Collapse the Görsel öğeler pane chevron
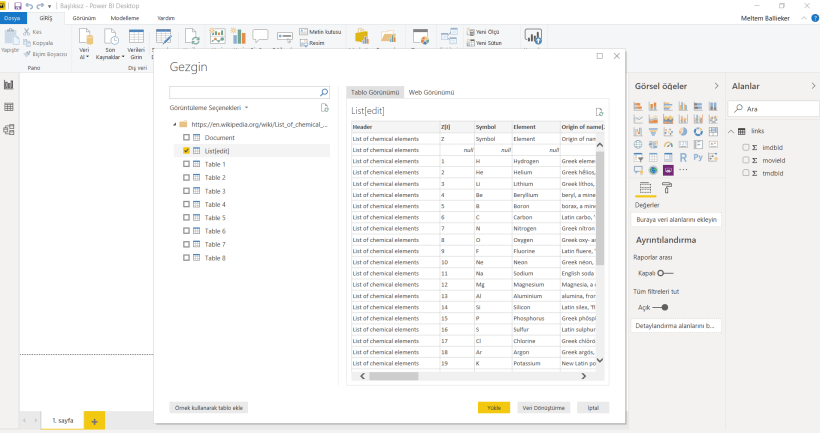 coord(715,87)
